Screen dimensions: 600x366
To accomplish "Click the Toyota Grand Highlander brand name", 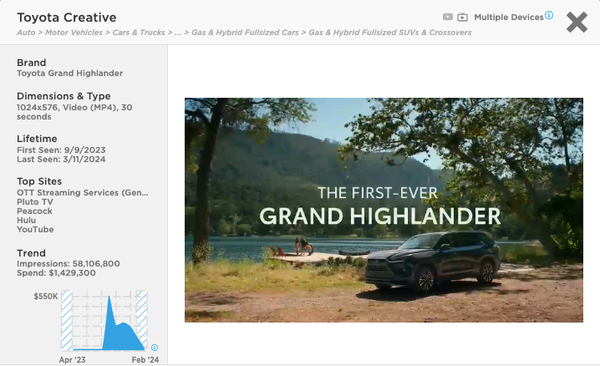I will pyautogui.click(x=70, y=73).
